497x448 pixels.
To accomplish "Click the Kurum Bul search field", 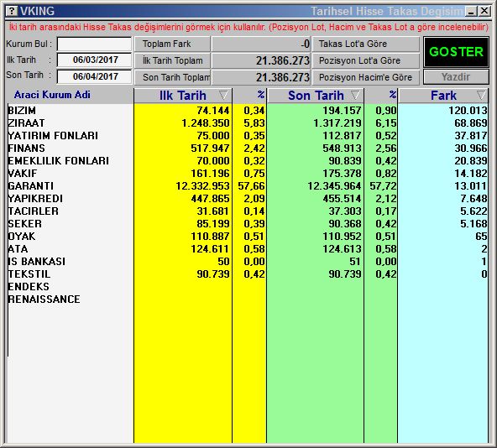I will pos(94,44).
